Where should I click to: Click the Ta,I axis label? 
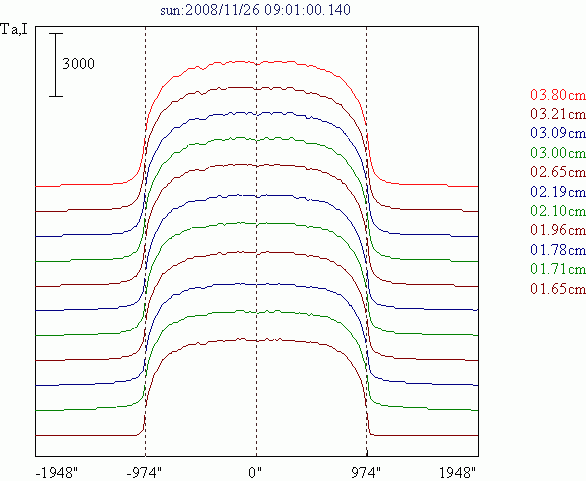14,29
